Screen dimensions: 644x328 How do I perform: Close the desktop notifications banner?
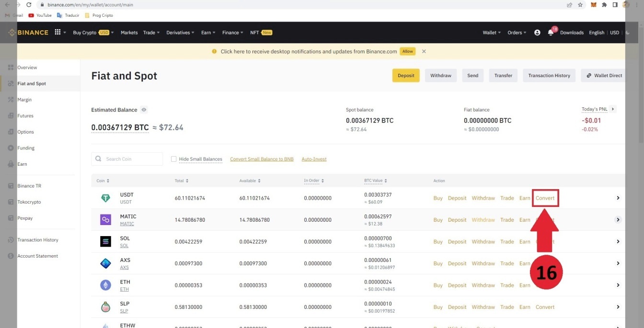[424, 51]
